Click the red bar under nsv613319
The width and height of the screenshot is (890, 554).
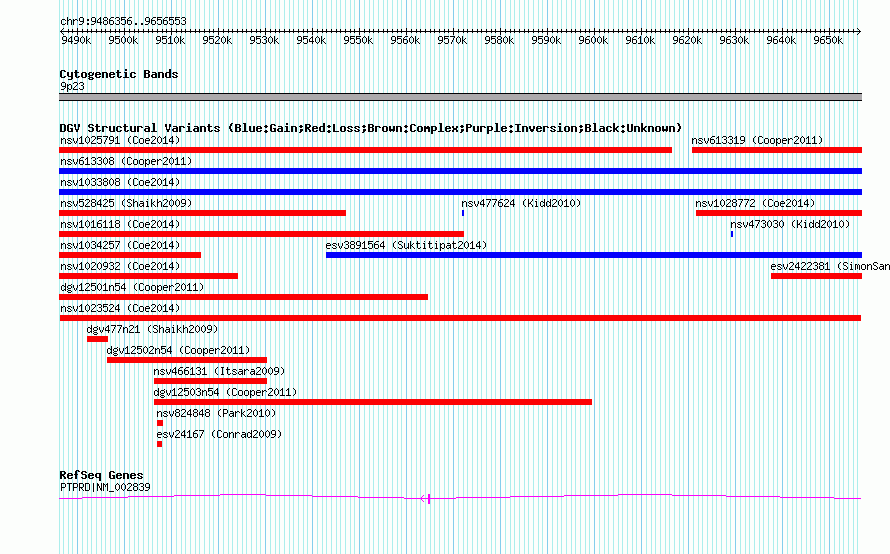point(777,150)
